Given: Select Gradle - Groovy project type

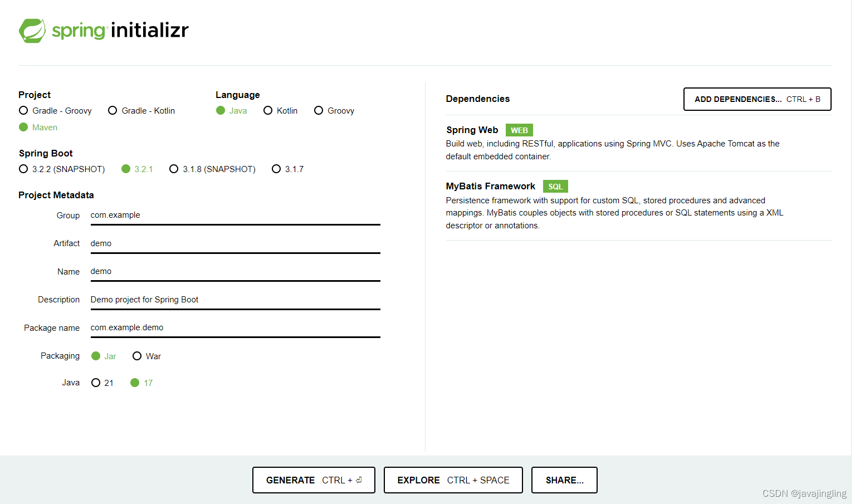Looking at the screenshot, I should tap(55, 111).
